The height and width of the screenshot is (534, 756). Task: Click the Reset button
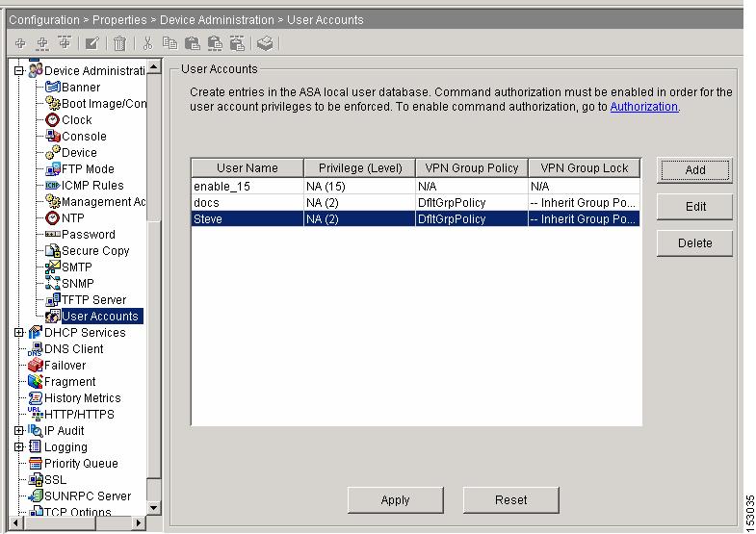point(511,500)
